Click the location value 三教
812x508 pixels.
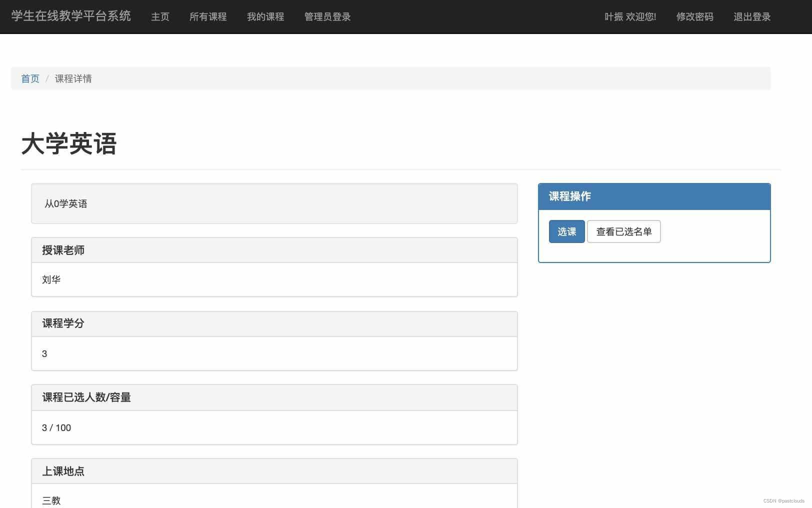(51, 500)
